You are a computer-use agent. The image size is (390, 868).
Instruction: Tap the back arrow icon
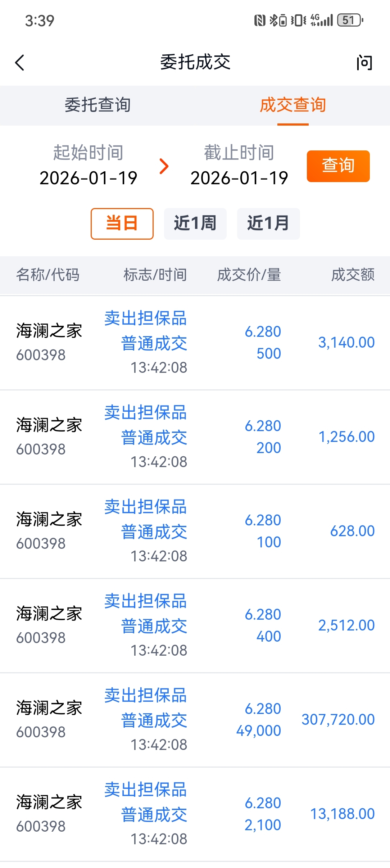tap(20, 63)
